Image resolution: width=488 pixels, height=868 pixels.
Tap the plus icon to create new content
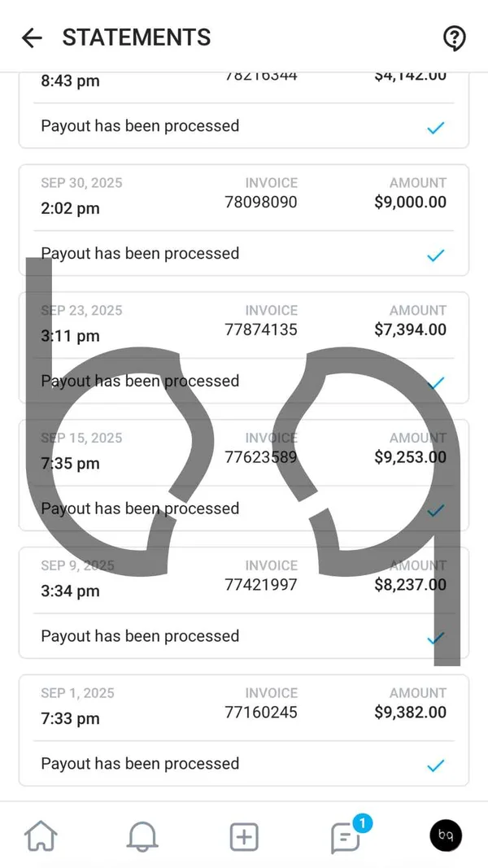click(x=244, y=835)
